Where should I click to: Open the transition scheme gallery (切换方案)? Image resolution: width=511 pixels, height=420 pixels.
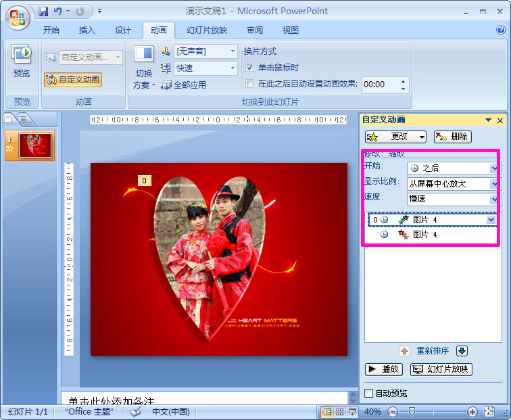pos(143,68)
